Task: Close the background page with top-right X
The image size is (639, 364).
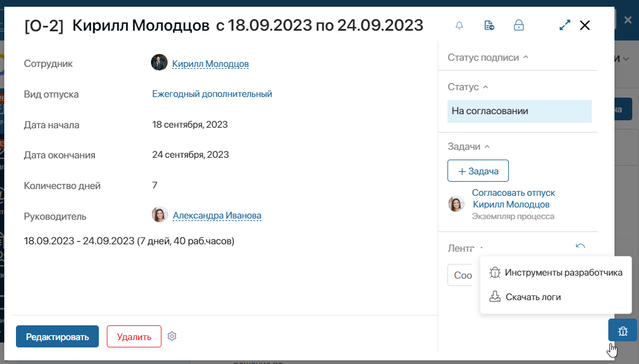Action: [628, 20]
